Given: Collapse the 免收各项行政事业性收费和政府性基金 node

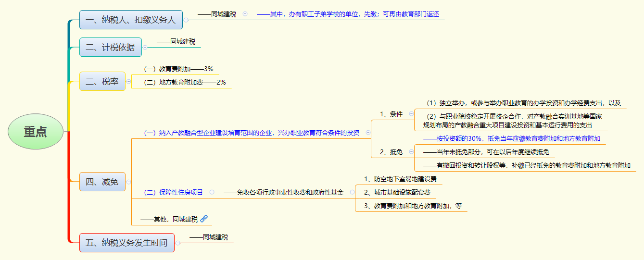Looking at the screenshot, I should (x=352, y=192).
